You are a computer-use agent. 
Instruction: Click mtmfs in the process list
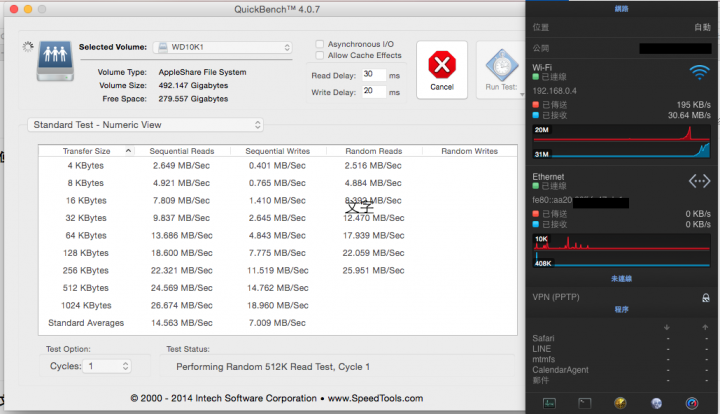(x=544, y=359)
